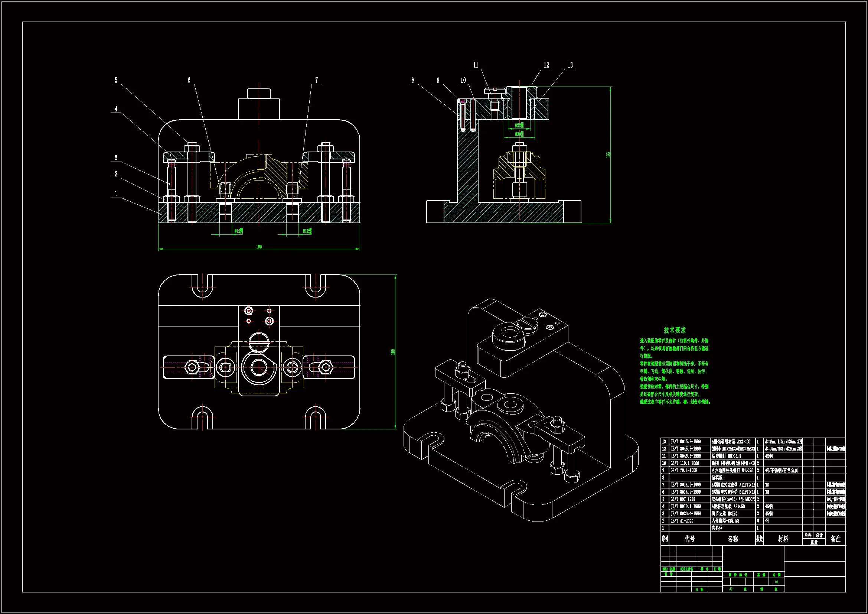Click part balloon number 5 label
Viewport: 868px width, 614px height.
pos(116,80)
